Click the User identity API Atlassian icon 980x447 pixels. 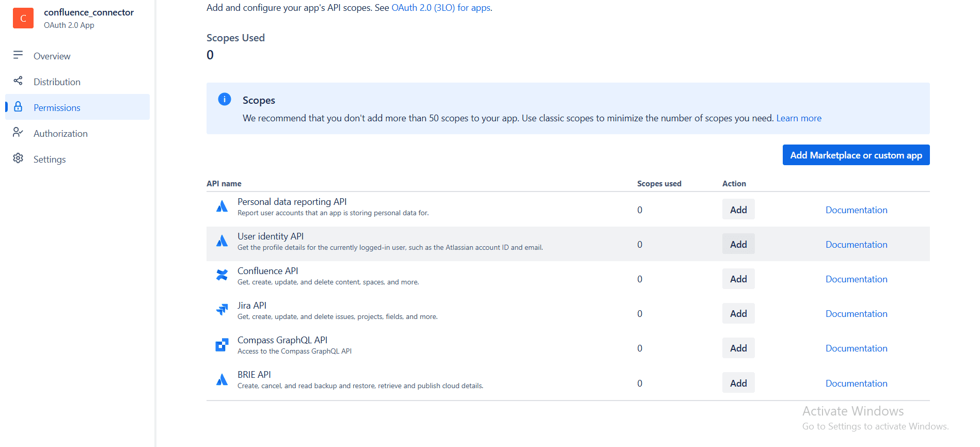pos(222,241)
